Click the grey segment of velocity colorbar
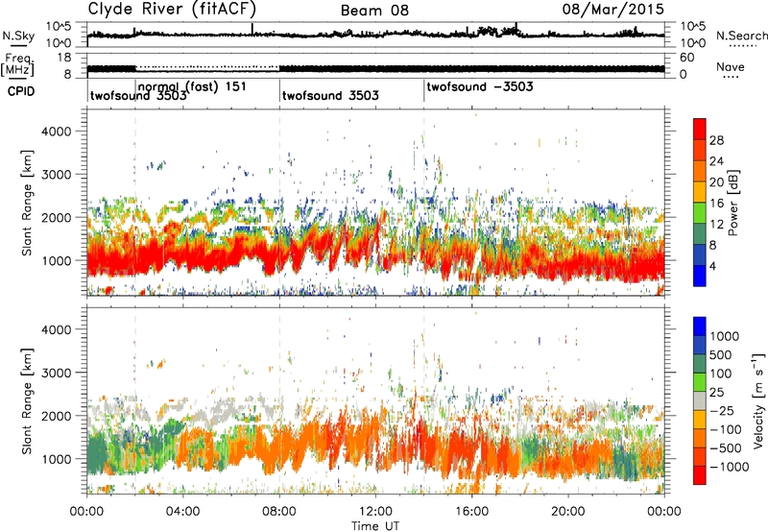 (x=700, y=400)
